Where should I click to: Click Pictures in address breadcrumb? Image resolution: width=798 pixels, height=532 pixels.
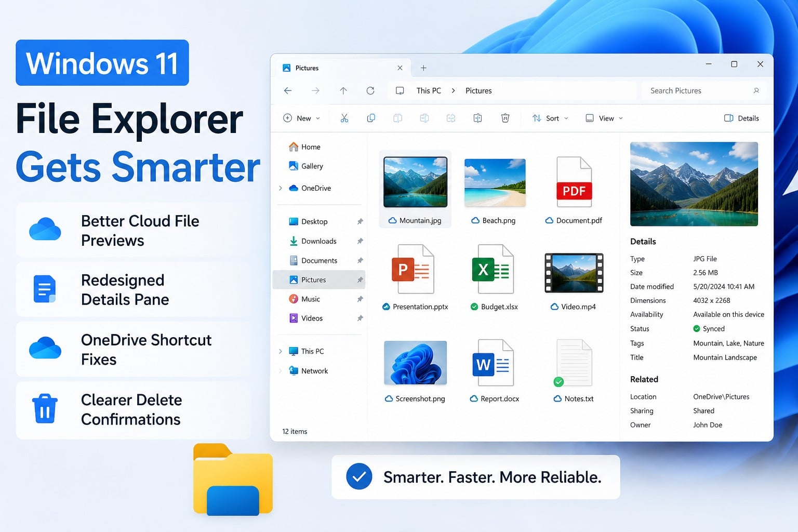pyautogui.click(x=478, y=90)
